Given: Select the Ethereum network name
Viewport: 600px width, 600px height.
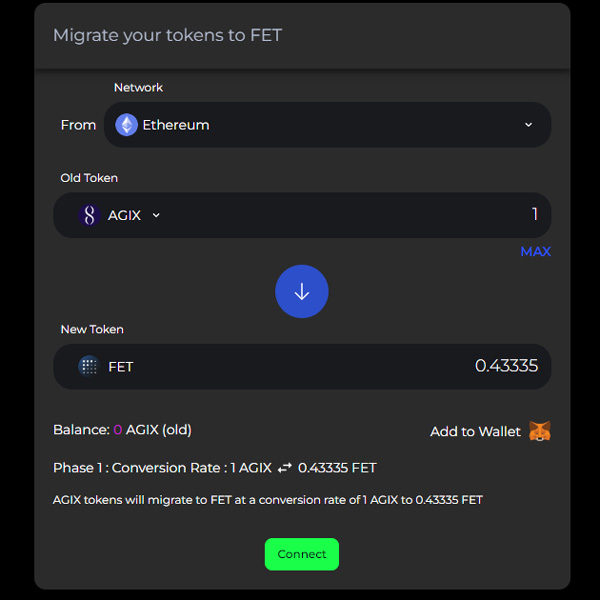Looking at the screenshot, I should click(176, 125).
